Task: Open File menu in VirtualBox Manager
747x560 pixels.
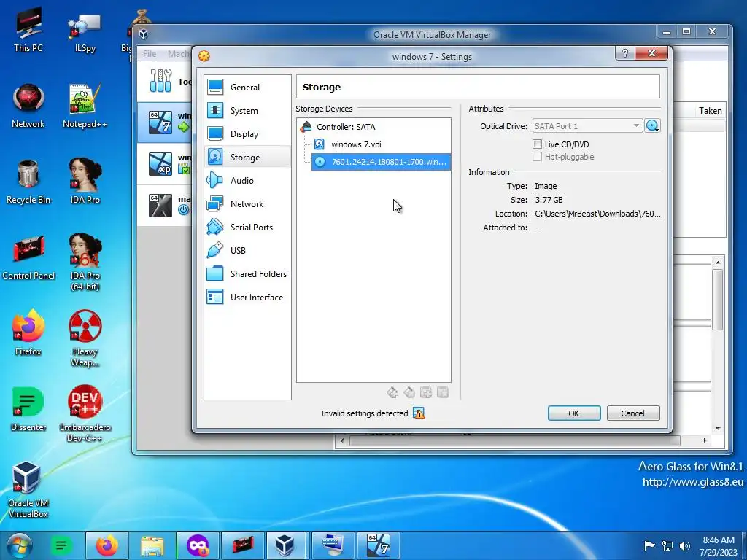Action: coord(150,54)
